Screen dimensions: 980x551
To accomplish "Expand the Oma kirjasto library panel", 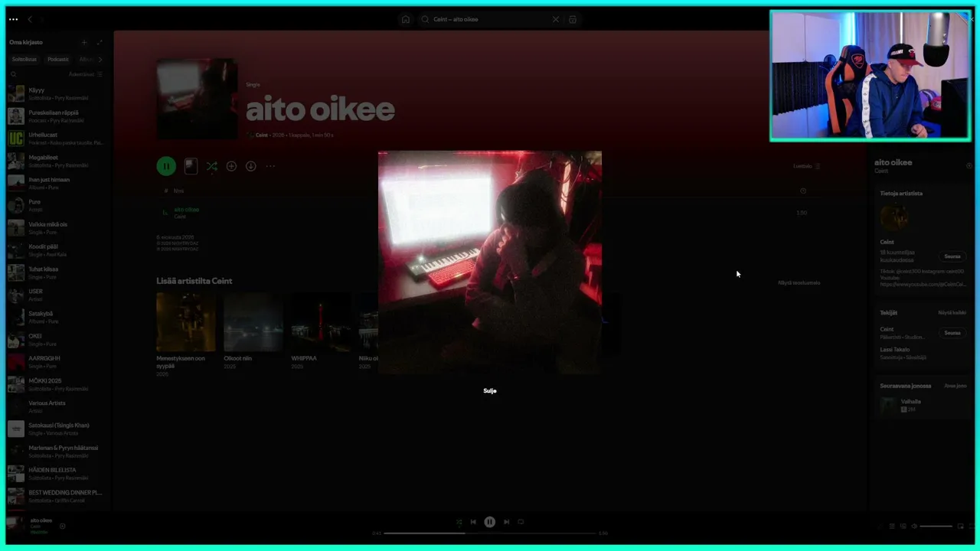I will [100, 42].
